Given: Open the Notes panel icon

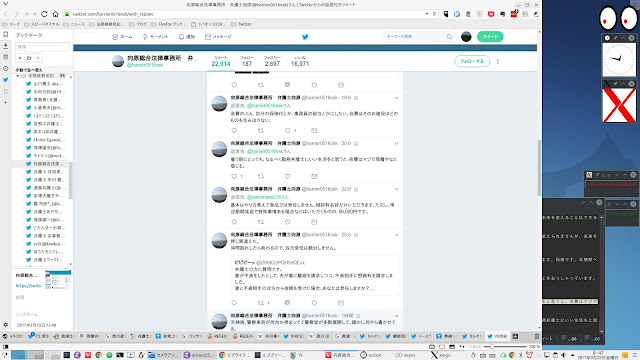Looking at the screenshot, I should click(x=6, y=57).
